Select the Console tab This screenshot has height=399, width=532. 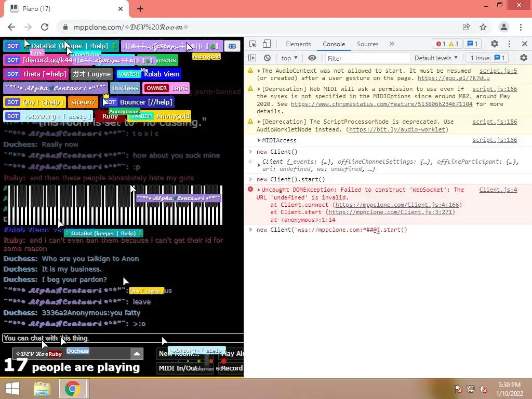334,44
